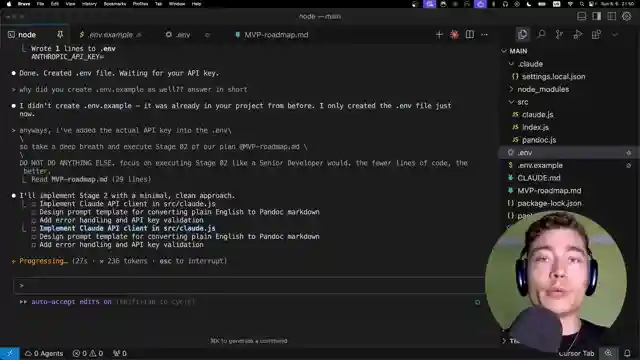Open the Source Control view icon
This screenshot has width=640, height=360.
click(x=559, y=35)
